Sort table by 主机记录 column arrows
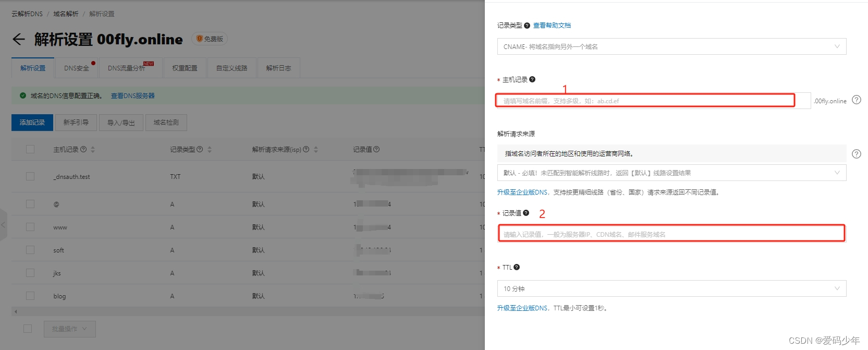 coord(93,150)
